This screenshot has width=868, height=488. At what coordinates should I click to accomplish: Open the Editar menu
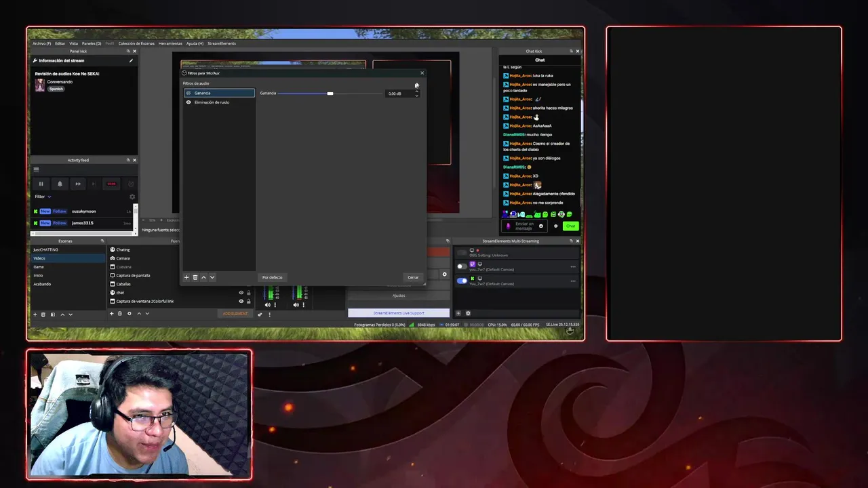[x=60, y=43]
